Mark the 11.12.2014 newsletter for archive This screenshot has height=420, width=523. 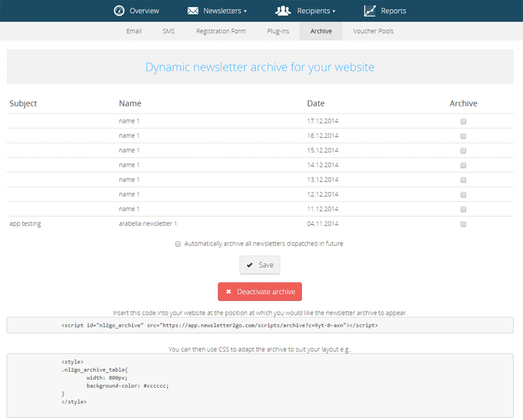pos(464,209)
